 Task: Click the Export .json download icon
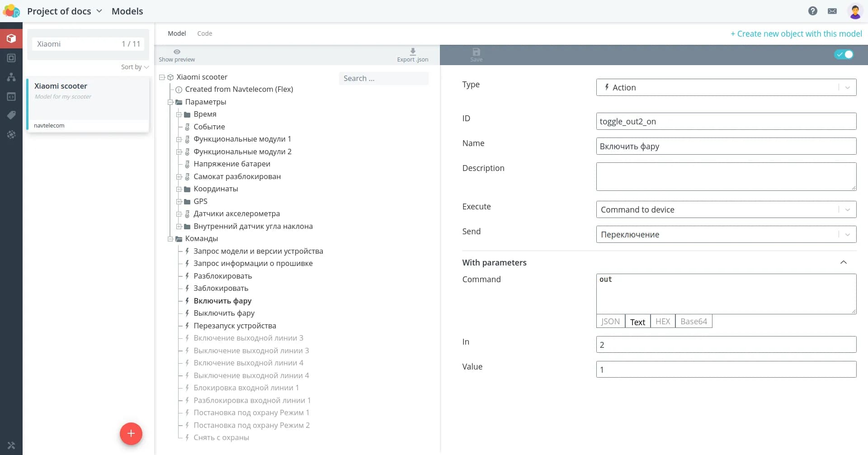[412, 52]
